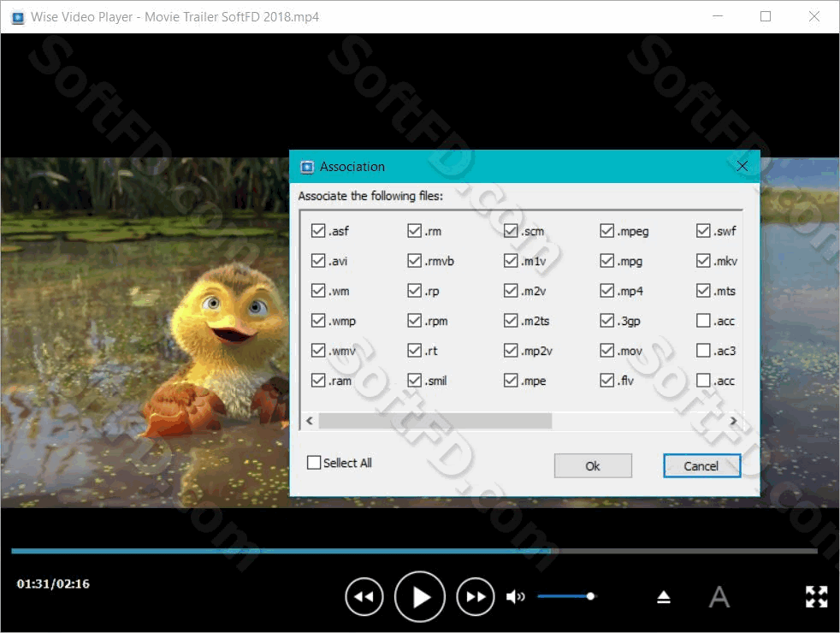The height and width of the screenshot is (633, 840).
Task: Click the rewind button in the player
Action: tap(364, 596)
